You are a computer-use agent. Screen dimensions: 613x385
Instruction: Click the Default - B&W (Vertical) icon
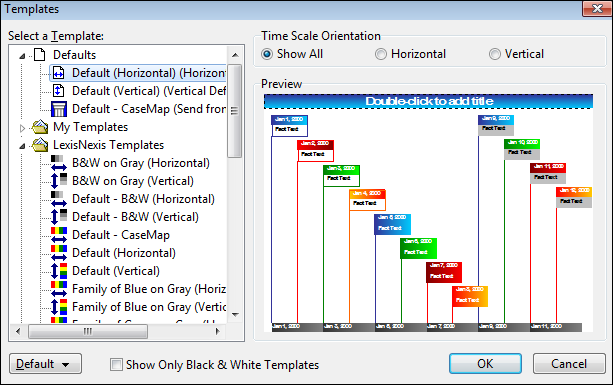59,217
